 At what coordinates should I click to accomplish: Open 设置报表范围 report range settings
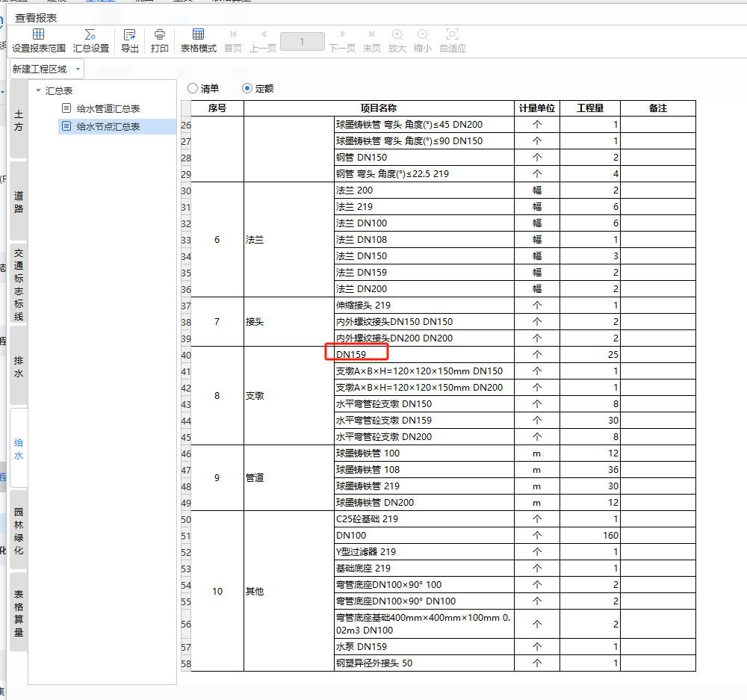39,40
